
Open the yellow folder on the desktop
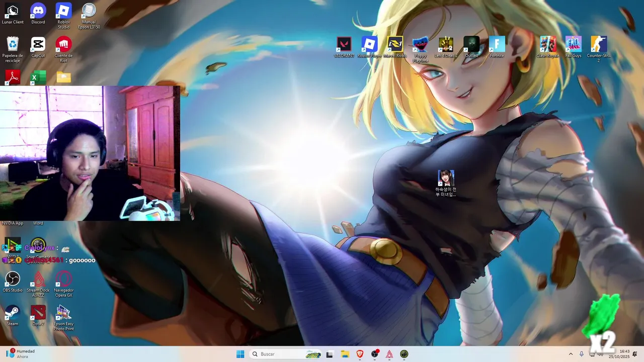coord(64,77)
